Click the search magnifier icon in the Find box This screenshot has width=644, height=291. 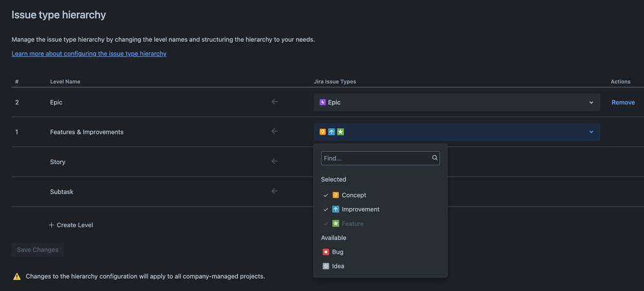tap(435, 158)
